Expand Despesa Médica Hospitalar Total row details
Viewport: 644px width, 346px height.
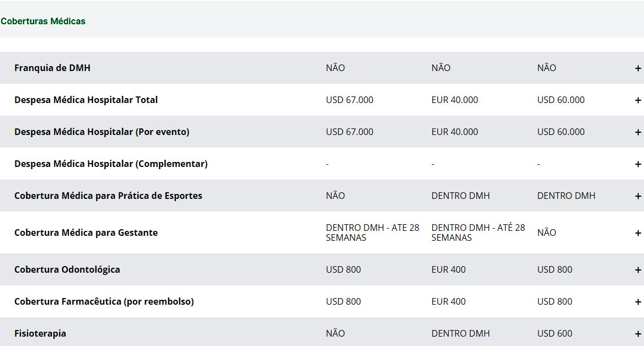click(x=638, y=101)
